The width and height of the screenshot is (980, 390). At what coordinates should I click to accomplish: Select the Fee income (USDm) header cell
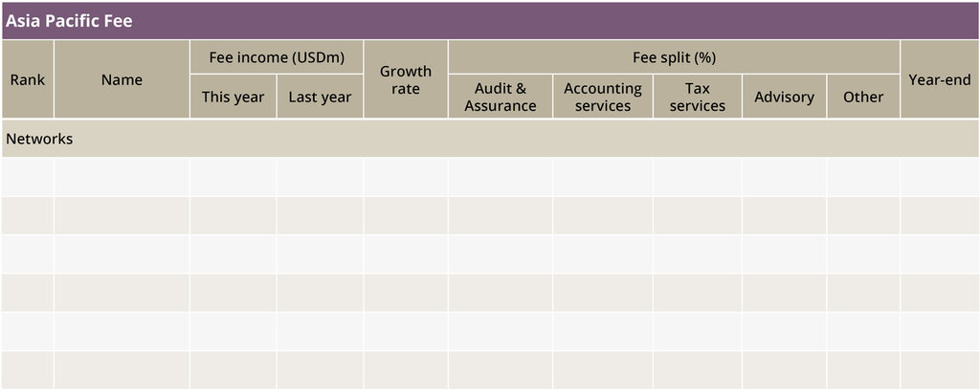click(x=276, y=57)
